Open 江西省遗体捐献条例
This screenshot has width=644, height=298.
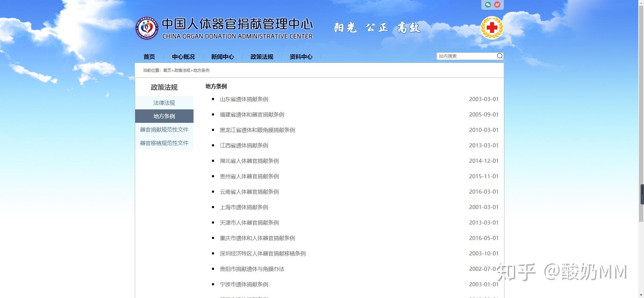point(244,146)
